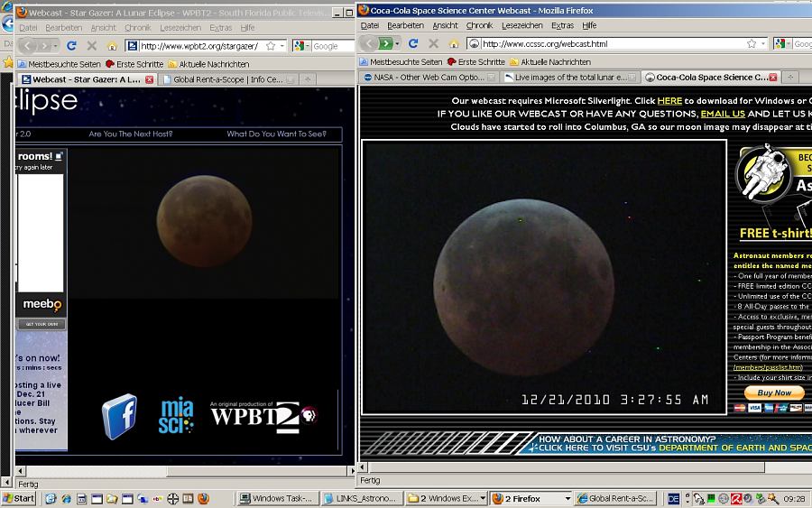Open search engine dropdown in WPBT2 window
The height and width of the screenshot is (508, 812).
tap(307, 46)
